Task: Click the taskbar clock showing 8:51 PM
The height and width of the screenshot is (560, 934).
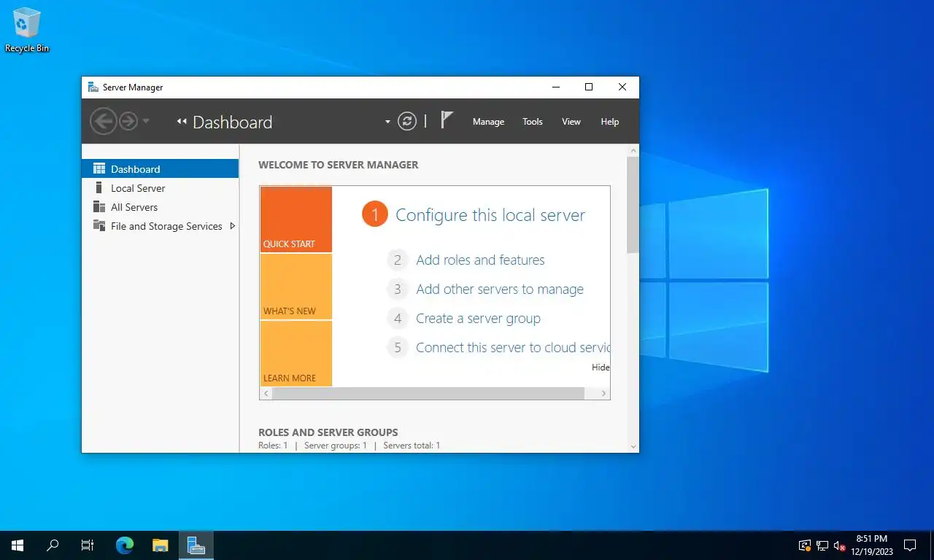Action: click(x=872, y=545)
